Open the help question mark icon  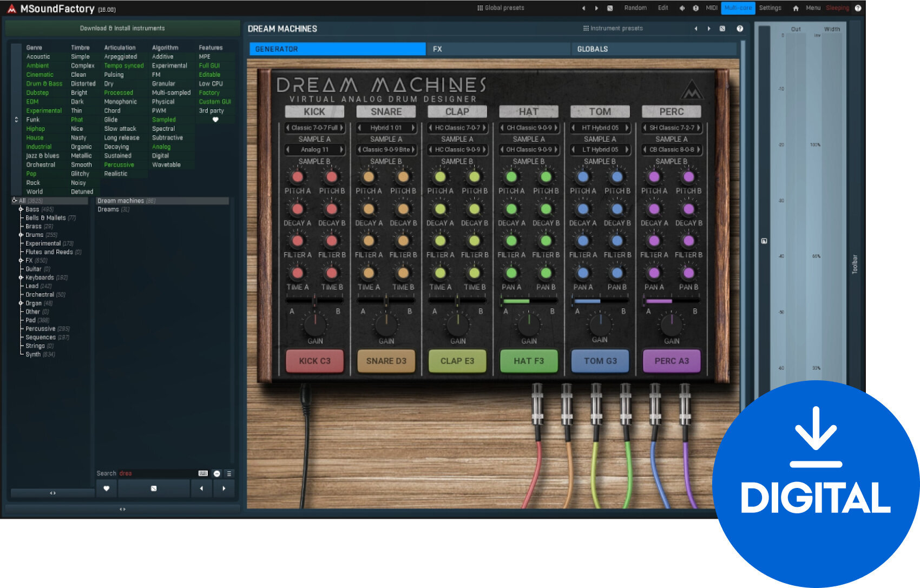pyautogui.click(x=859, y=8)
